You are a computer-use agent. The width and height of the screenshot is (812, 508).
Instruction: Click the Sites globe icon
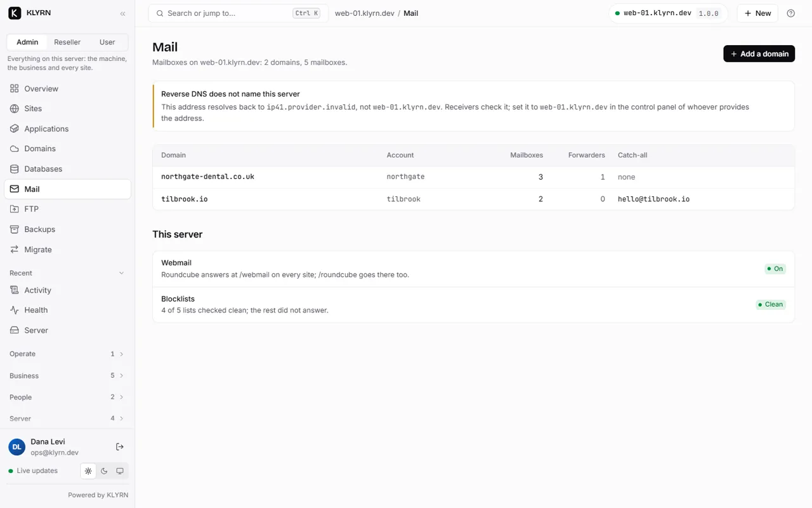point(15,109)
